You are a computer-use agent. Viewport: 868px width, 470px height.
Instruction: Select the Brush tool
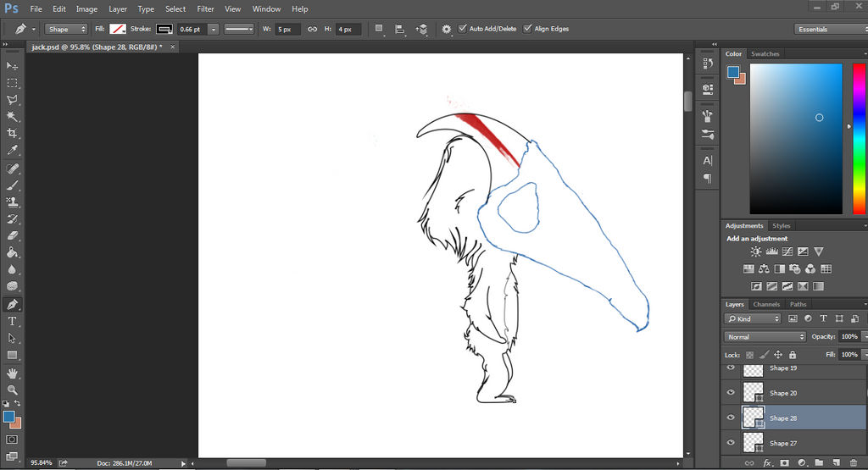point(12,185)
